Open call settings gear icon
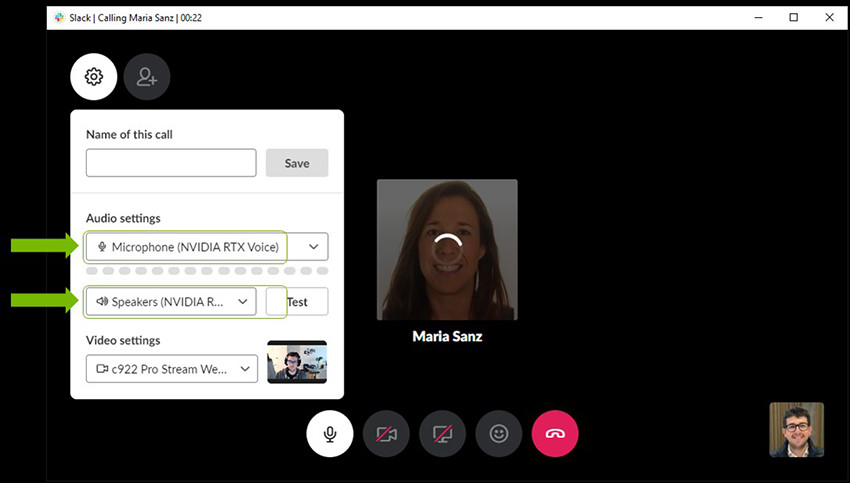Viewport: 850px width, 483px height. (x=94, y=76)
